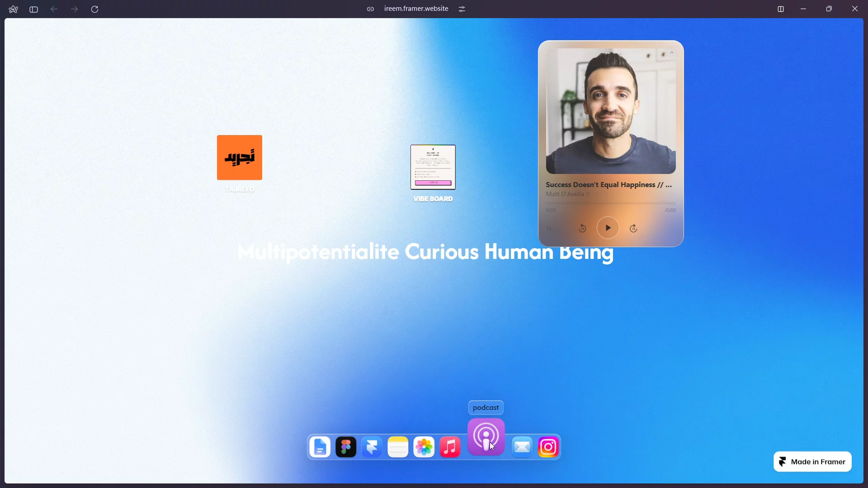Screen dimensions: 868x488
Task: Reload the current page
Action: click(x=94, y=9)
